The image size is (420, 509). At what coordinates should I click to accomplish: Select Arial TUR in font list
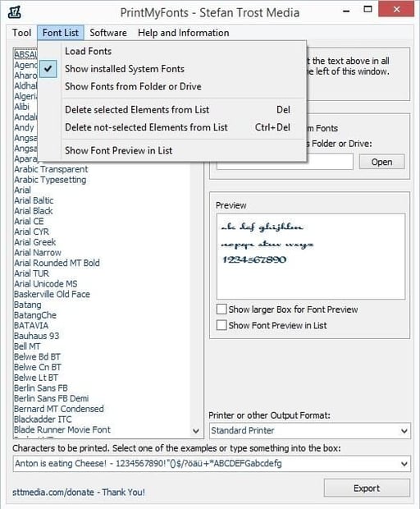[32, 273]
